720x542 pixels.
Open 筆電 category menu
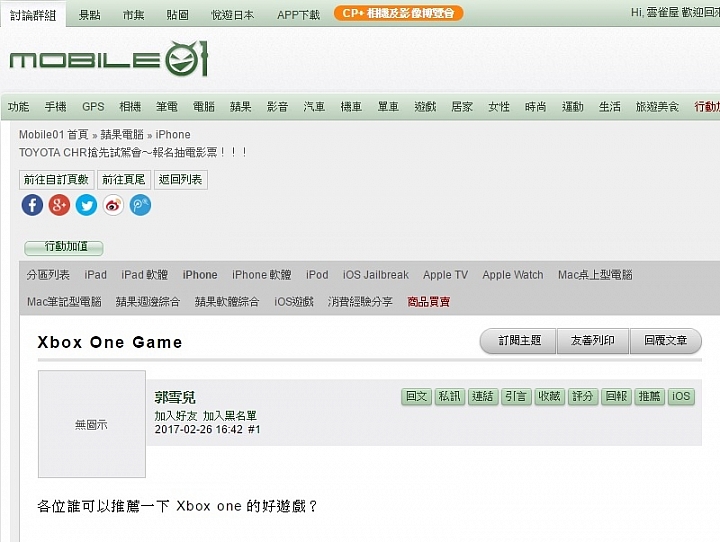pos(167,107)
